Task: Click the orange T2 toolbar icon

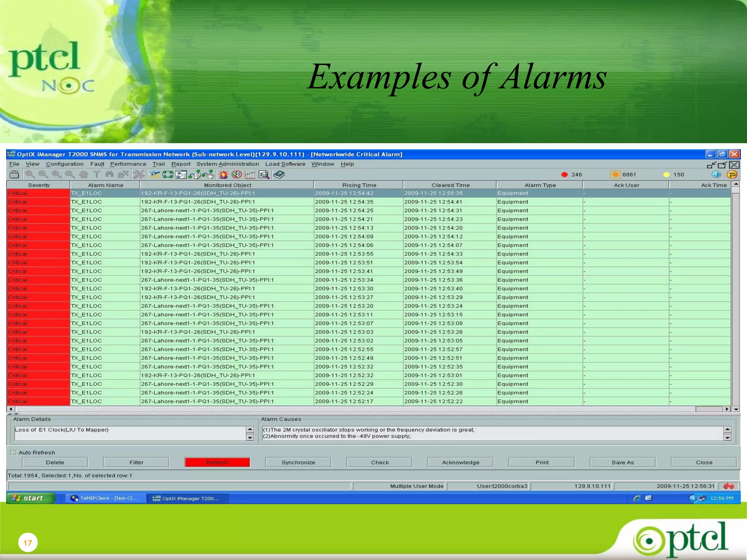Action: click(x=732, y=175)
